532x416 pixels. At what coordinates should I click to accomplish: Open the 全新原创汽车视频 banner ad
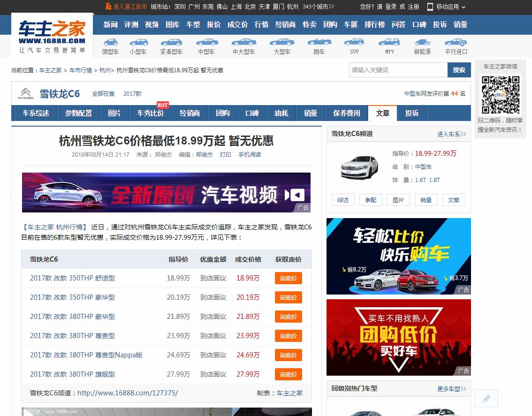tap(166, 192)
